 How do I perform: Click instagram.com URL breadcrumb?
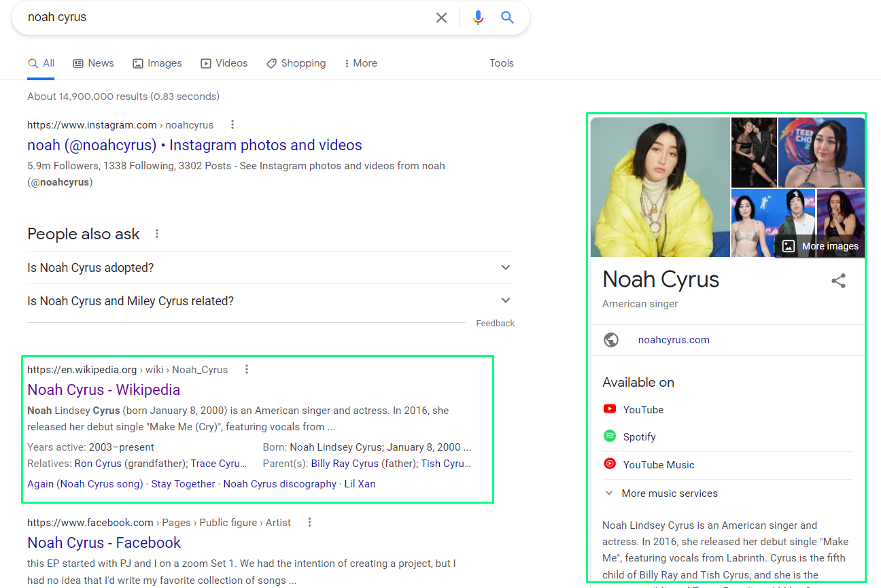(120, 125)
